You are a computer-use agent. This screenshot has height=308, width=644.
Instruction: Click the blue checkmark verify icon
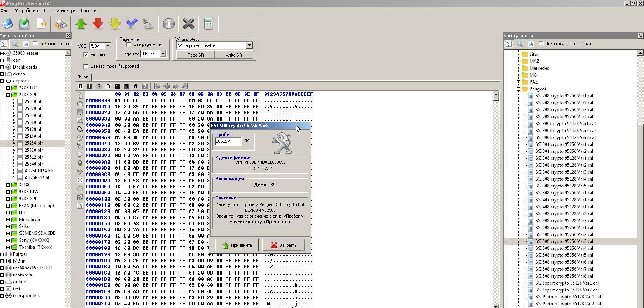click(x=132, y=24)
